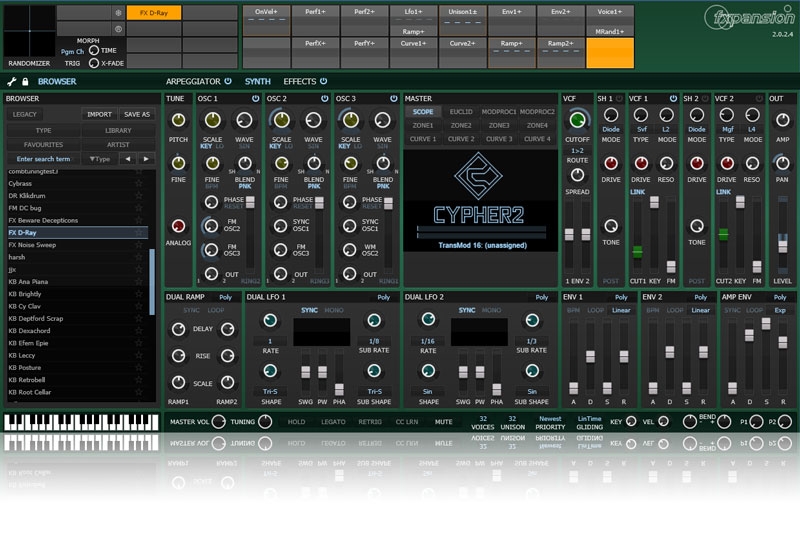800x533 pixels.
Task: Open the wrench settings icon
Action: click(12, 82)
